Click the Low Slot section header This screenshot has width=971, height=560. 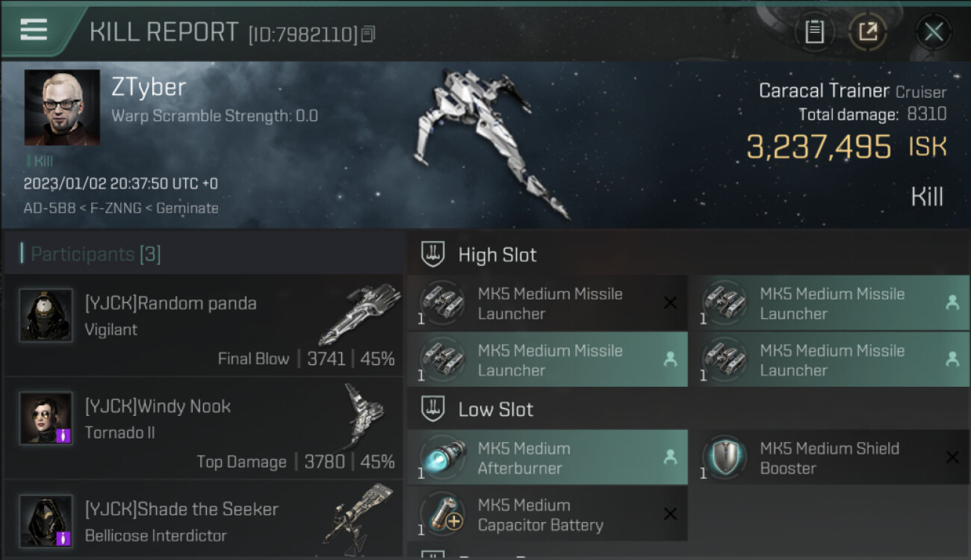[x=495, y=409]
